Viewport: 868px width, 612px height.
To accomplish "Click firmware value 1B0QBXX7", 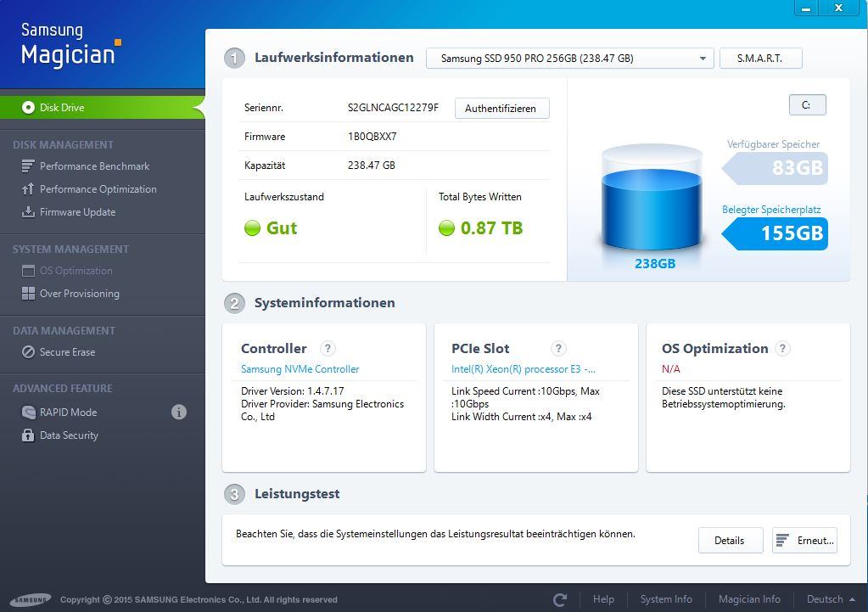I will click(x=372, y=137).
